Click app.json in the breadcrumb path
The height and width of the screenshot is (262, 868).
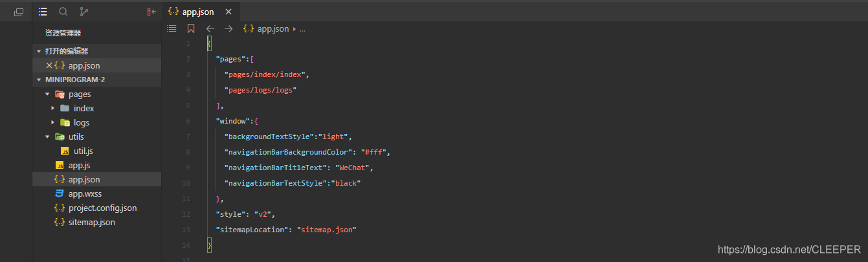click(273, 29)
